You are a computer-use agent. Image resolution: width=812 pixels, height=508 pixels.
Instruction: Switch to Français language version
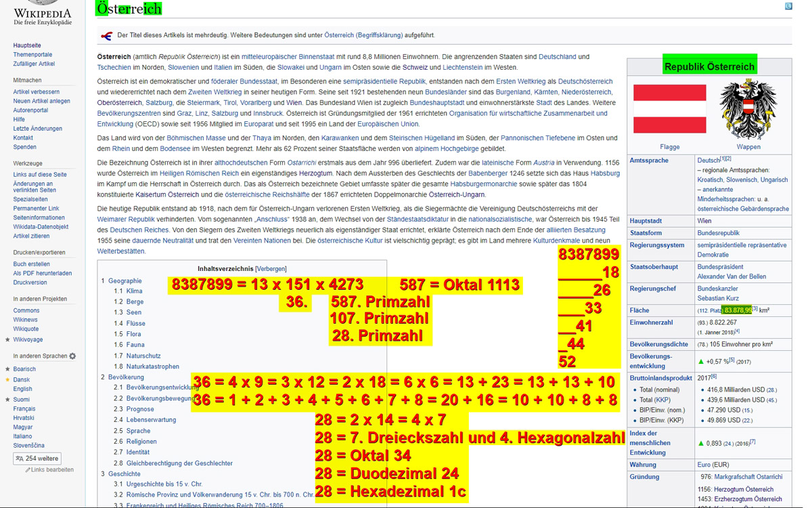click(24, 409)
